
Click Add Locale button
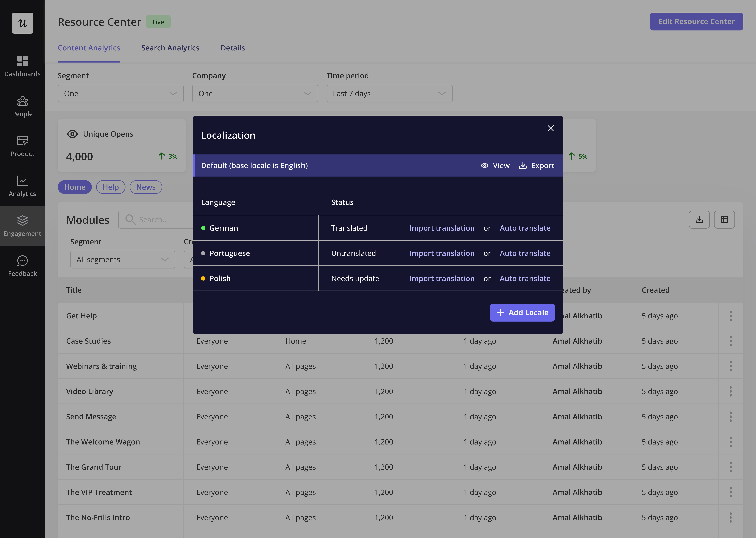click(x=522, y=312)
